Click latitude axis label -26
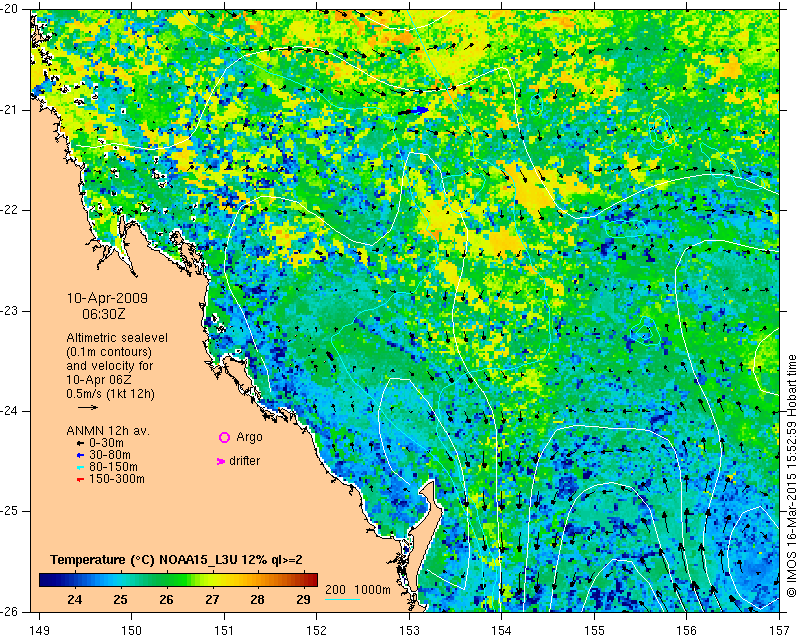 [10, 611]
